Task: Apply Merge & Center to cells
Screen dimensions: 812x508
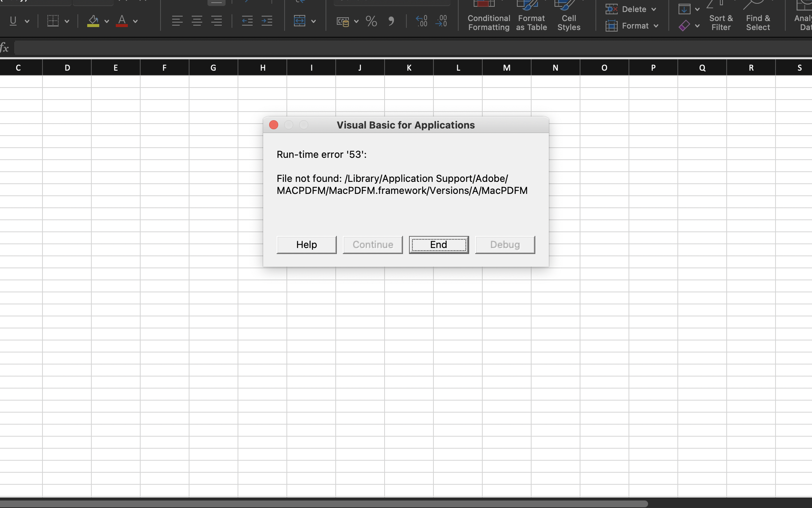Action: (x=300, y=21)
